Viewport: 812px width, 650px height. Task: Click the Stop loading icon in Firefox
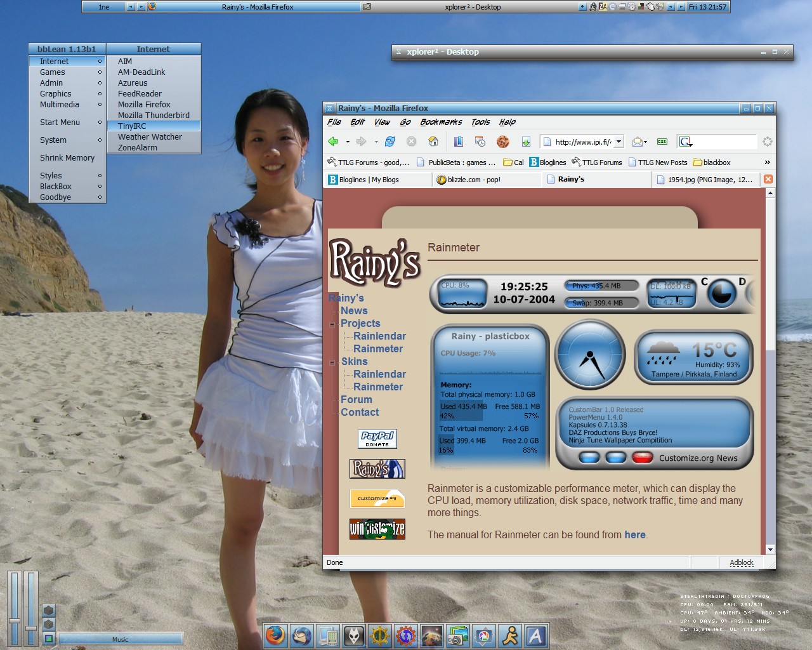pos(411,142)
